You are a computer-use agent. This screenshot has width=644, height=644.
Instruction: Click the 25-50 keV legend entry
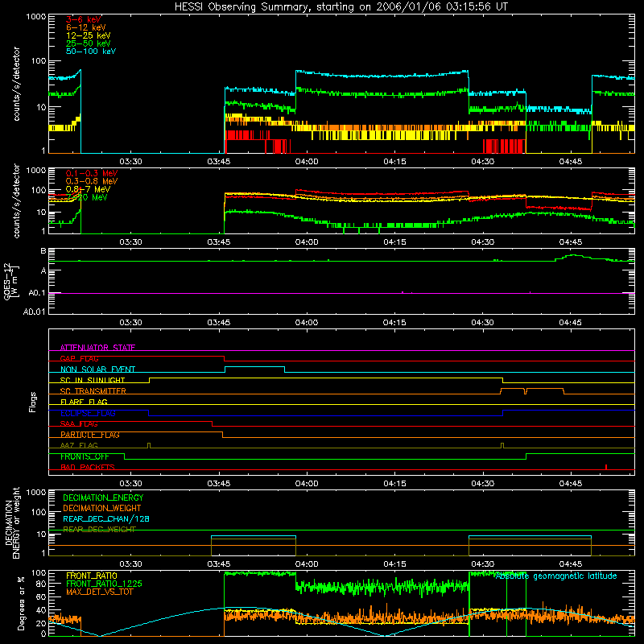[x=88, y=43]
